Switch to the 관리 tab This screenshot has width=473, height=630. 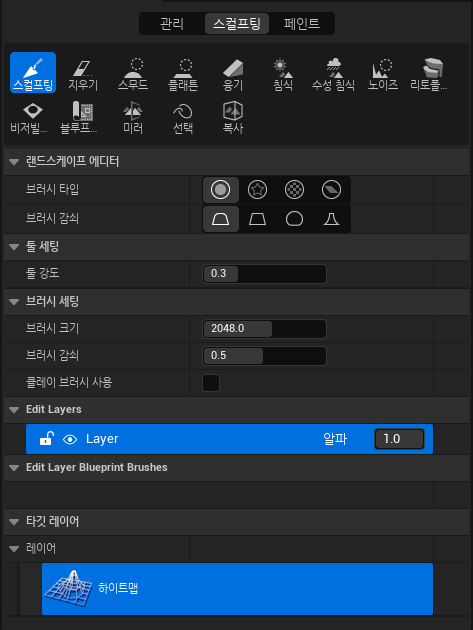coord(172,24)
